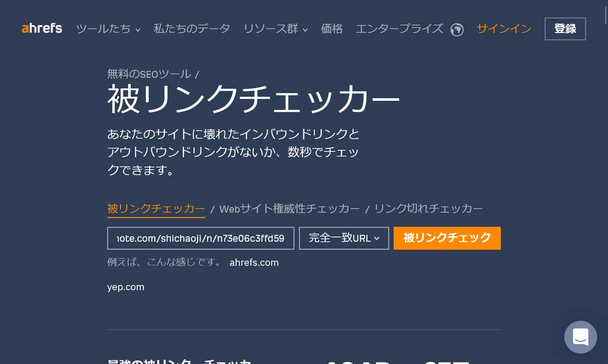Select the 被リンクチェッカー tab
The height and width of the screenshot is (364, 608).
pyautogui.click(x=156, y=209)
